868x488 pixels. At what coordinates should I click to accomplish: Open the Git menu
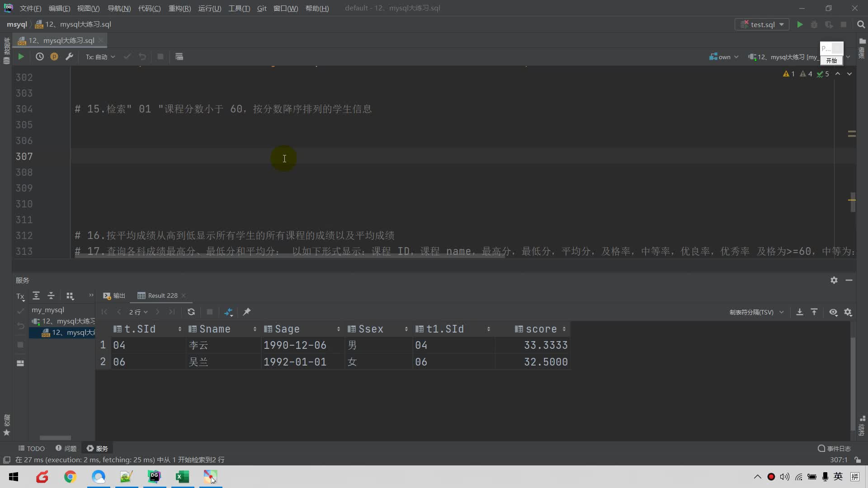[x=262, y=8]
